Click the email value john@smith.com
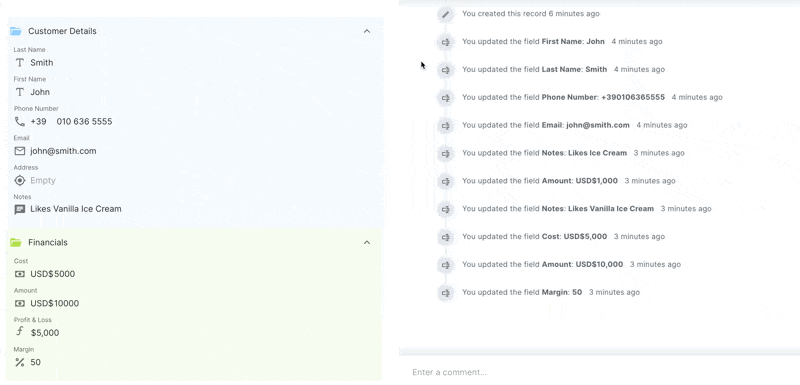The width and height of the screenshot is (800, 385). [63, 151]
